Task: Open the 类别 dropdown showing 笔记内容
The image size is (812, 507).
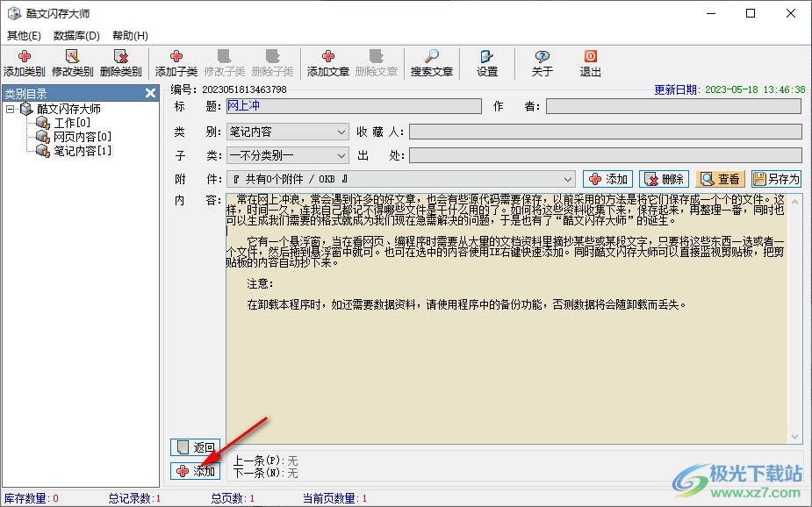Action: (x=287, y=132)
